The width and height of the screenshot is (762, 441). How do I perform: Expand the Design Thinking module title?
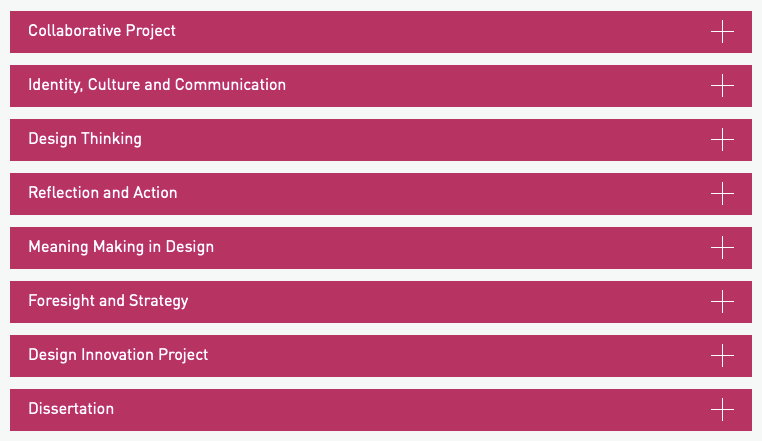(x=85, y=139)
